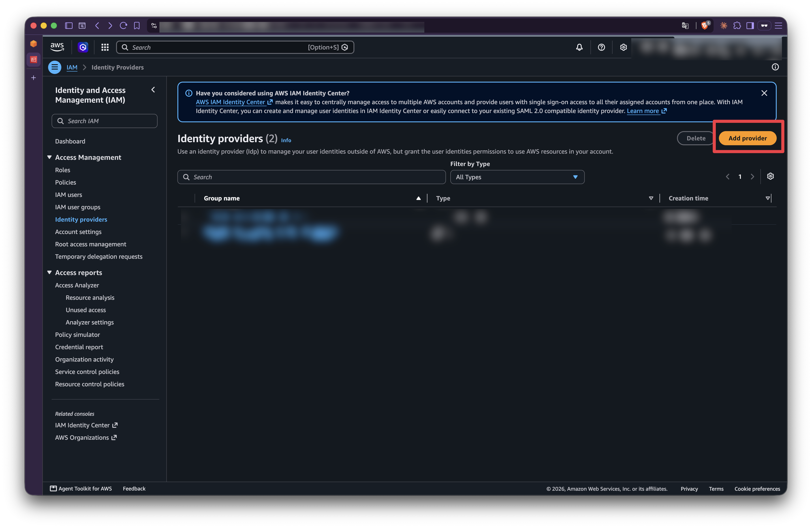Image resolution: width=812 pixels, height=528 pixels.
Task: Open Access Analyzer
Action: [77, 285]
